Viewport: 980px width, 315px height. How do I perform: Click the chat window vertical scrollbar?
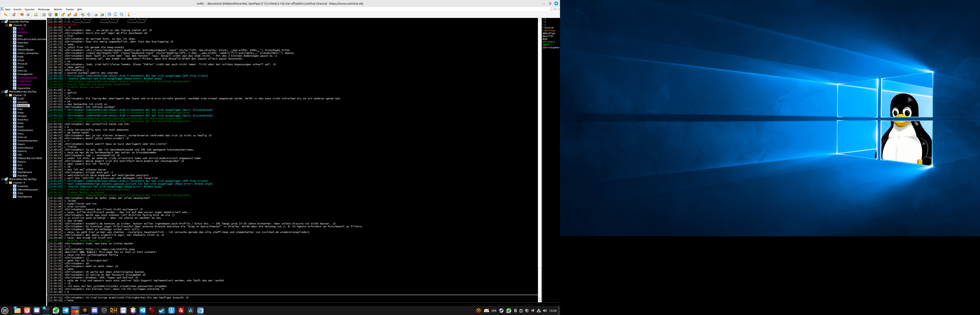click(539, 152)
